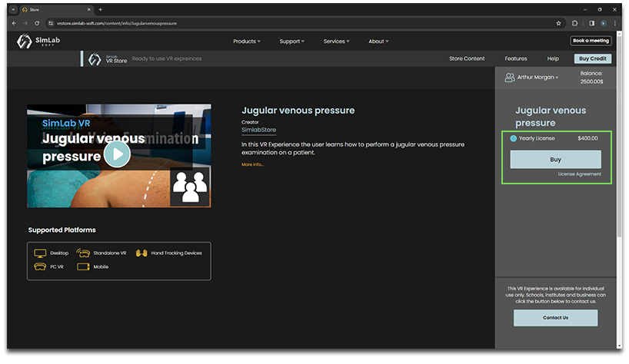Open the Store Content page
The width and height of the screenshot is (629, 364).
coord(467,58)
